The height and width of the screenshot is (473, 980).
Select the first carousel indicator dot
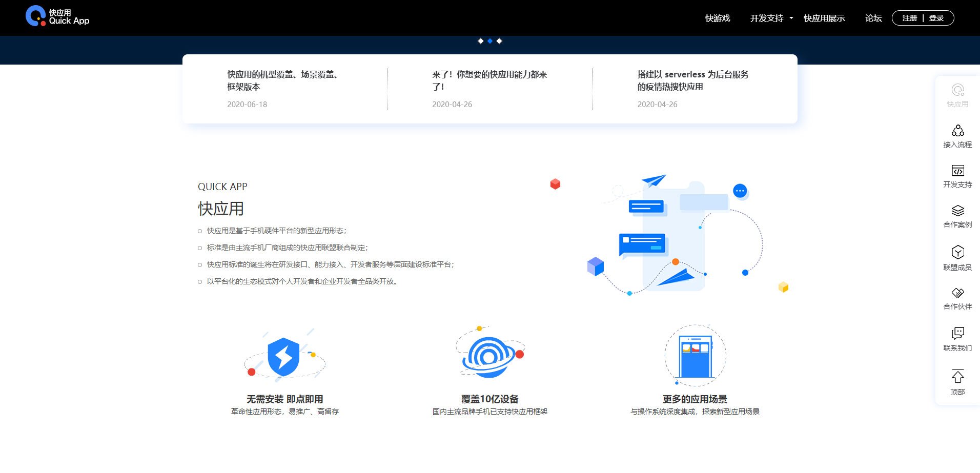click(x=481, y=41)
